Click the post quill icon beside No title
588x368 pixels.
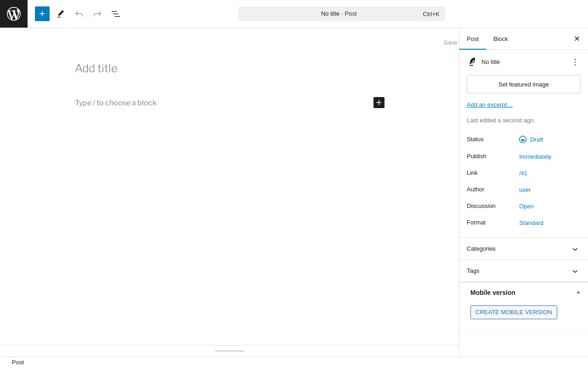point(472,62)
